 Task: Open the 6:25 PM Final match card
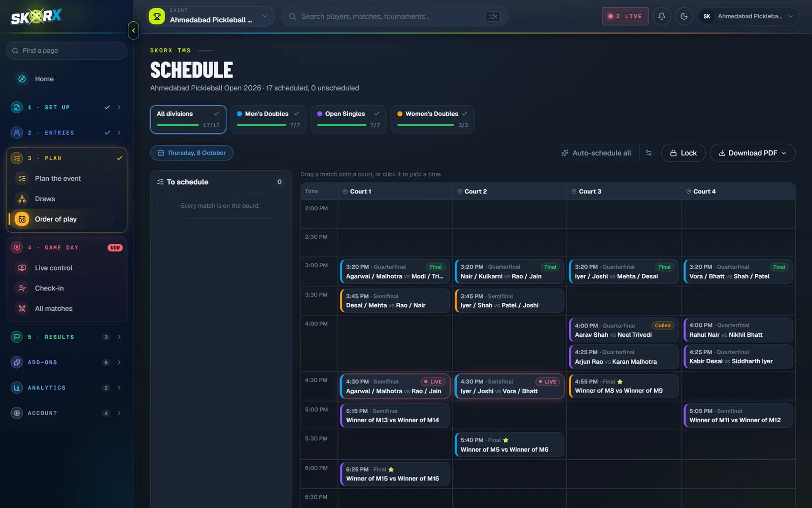point(395,474)
